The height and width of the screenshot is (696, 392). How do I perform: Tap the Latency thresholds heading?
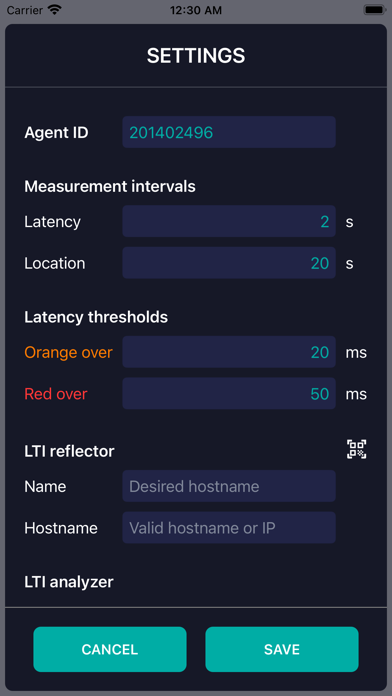[96, 317]
